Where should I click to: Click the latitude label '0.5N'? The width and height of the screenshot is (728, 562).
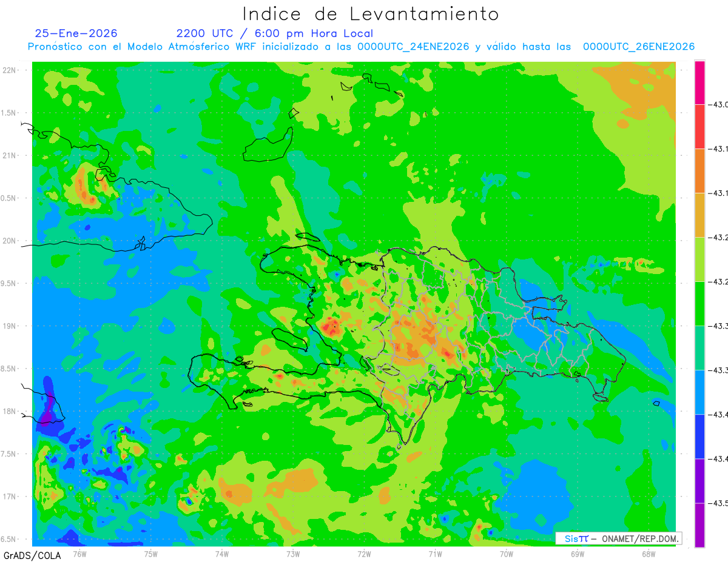click(9, 198)
